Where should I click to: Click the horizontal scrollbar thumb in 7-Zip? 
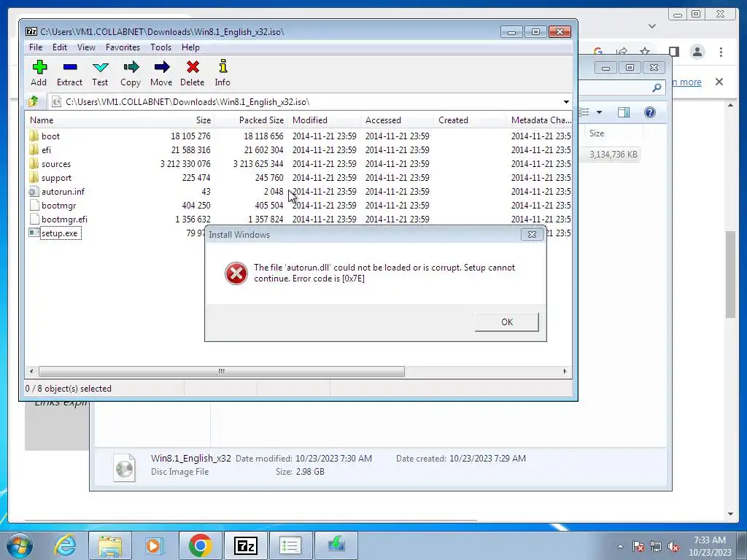click(x=222, y=371)
